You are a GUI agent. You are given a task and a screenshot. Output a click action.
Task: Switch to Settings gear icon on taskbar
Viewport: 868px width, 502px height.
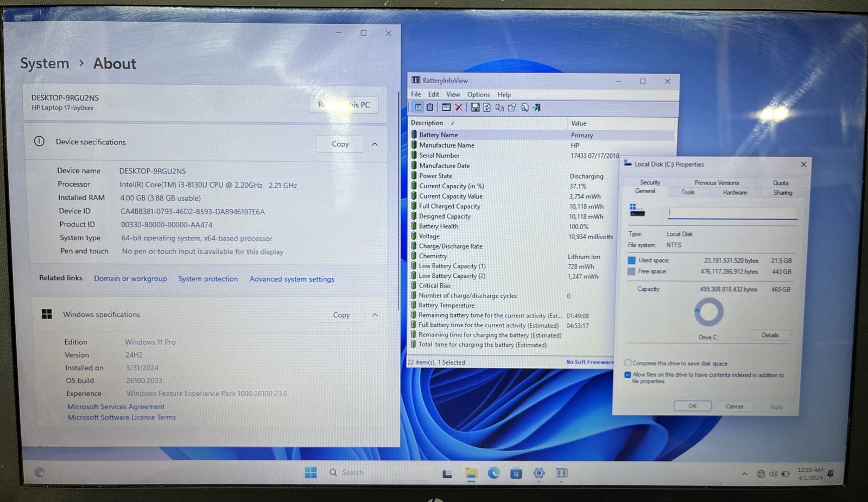click(538, 473)
